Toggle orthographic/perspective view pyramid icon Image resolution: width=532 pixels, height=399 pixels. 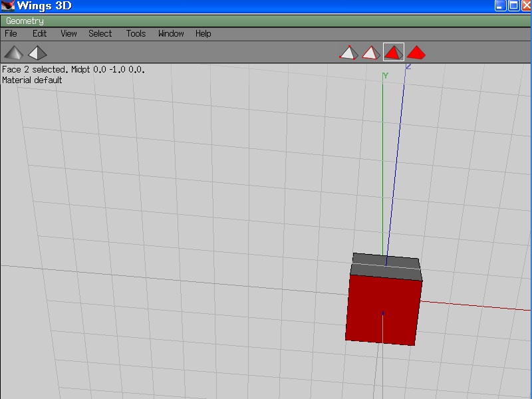pos(37,53)
